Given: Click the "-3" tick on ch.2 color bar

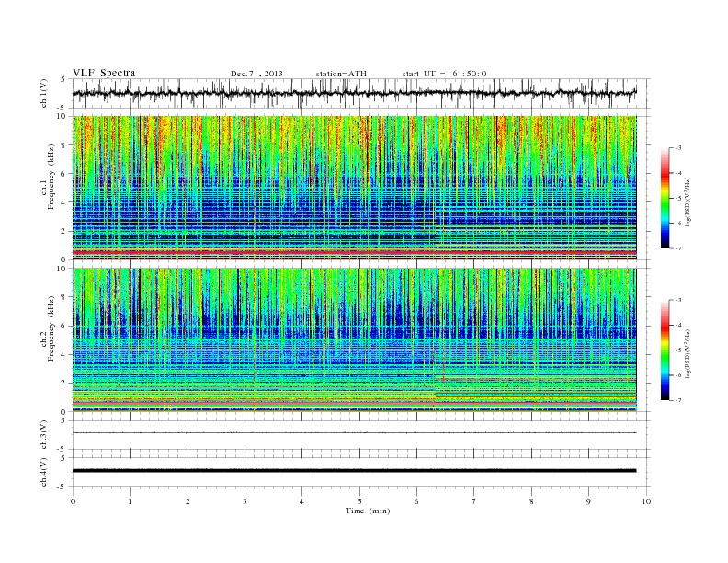Looking at the screenshot, I should click(678, 300).
